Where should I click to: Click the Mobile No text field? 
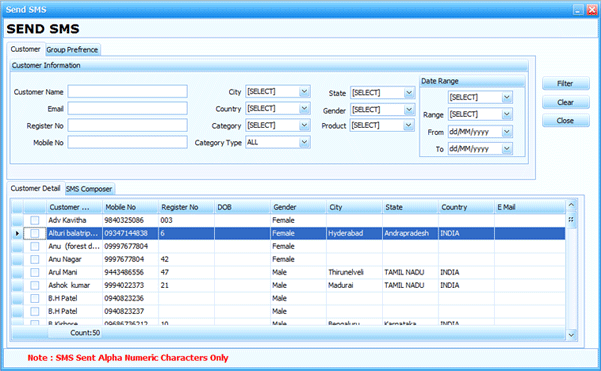pos(128,142)
